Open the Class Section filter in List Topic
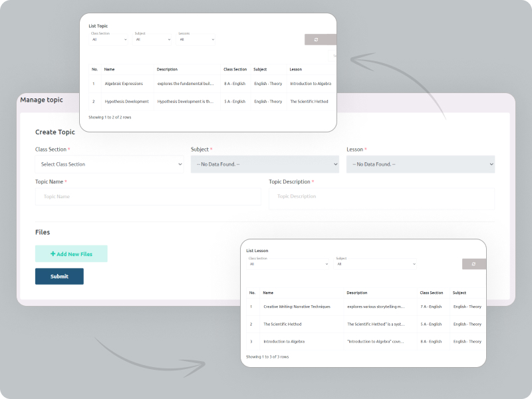 coord(108,39)
